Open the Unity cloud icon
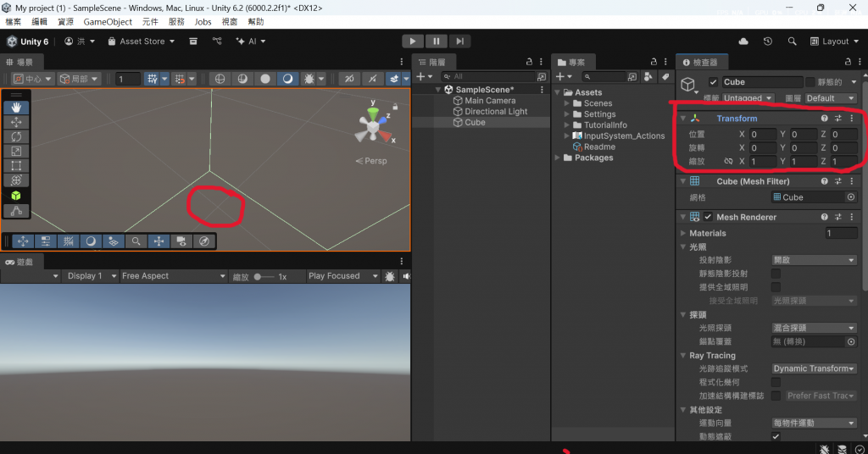Viewport: 868px width, 454px height. pos(743,42)
